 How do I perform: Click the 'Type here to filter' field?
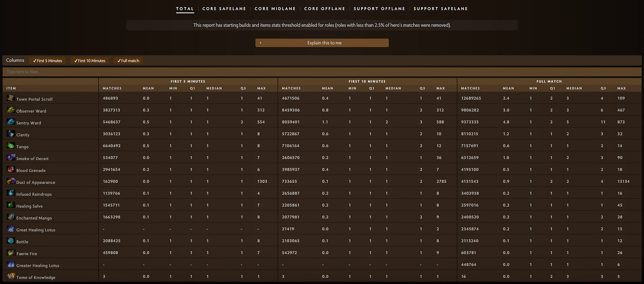point(322,72)
